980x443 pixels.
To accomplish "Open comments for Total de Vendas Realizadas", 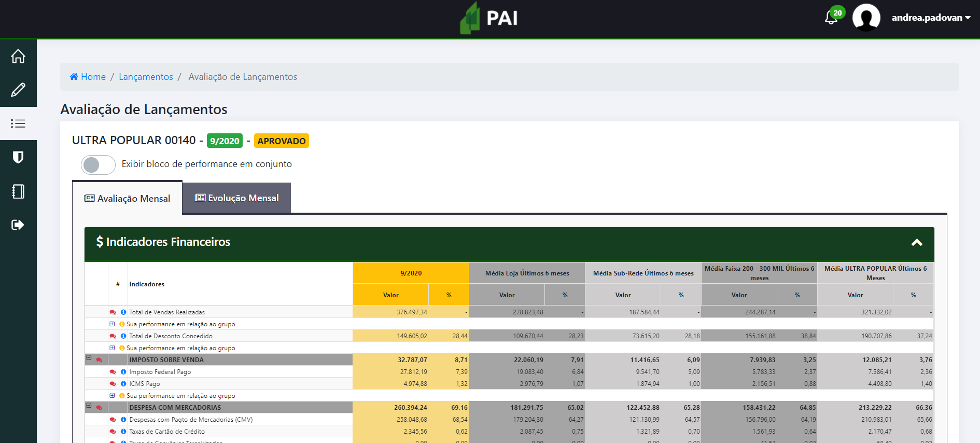I will (113, 312).
